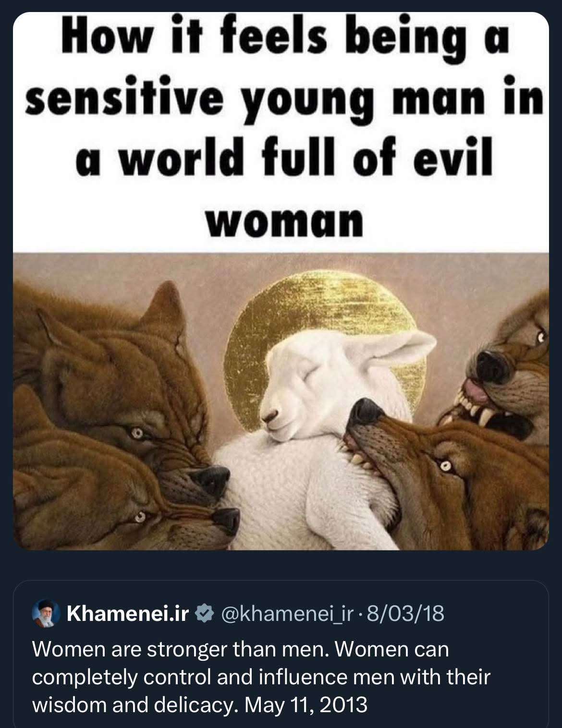Open the Khamenei.ir display name

128,613
